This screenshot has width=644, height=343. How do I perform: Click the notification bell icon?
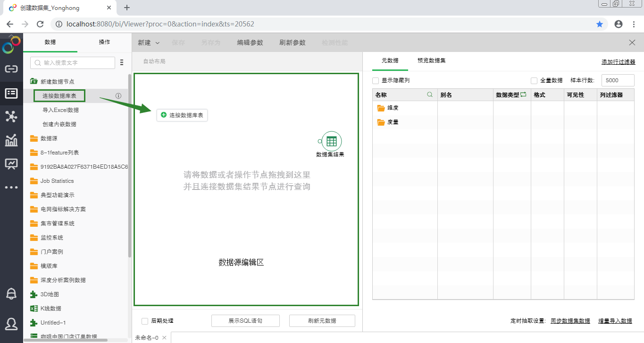tap(11, 293)
